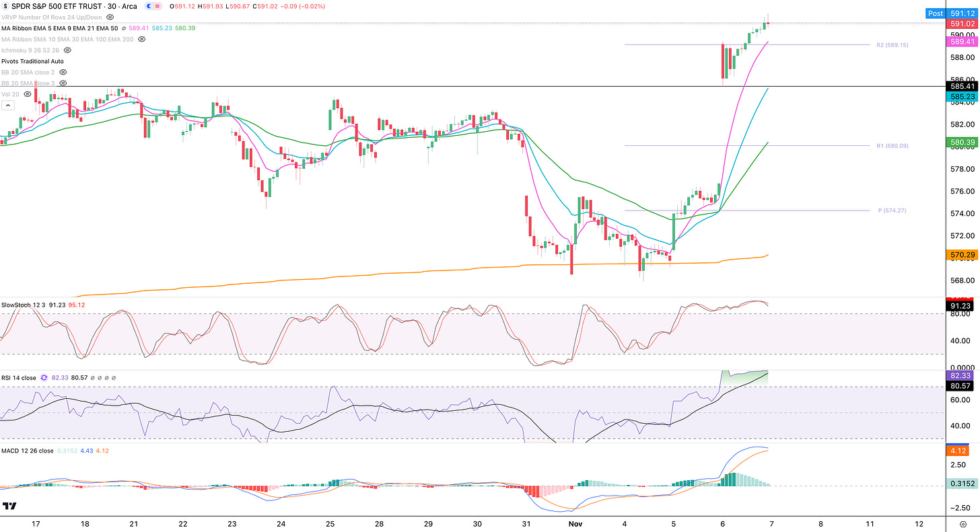Click the purple cycle icon next to RSI title
Image resolution: width=980 pixels, height=532 pixels.
point(44,378)
